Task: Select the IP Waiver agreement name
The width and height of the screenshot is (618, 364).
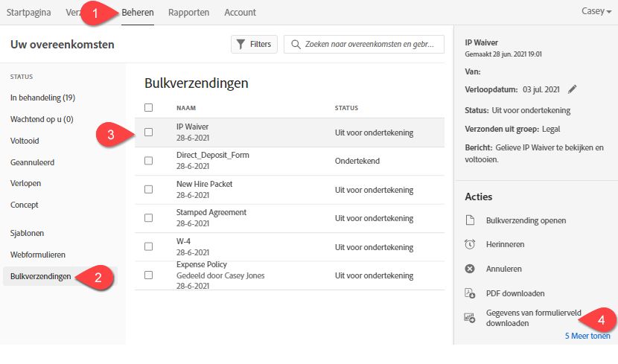Action: click(192, 127)
